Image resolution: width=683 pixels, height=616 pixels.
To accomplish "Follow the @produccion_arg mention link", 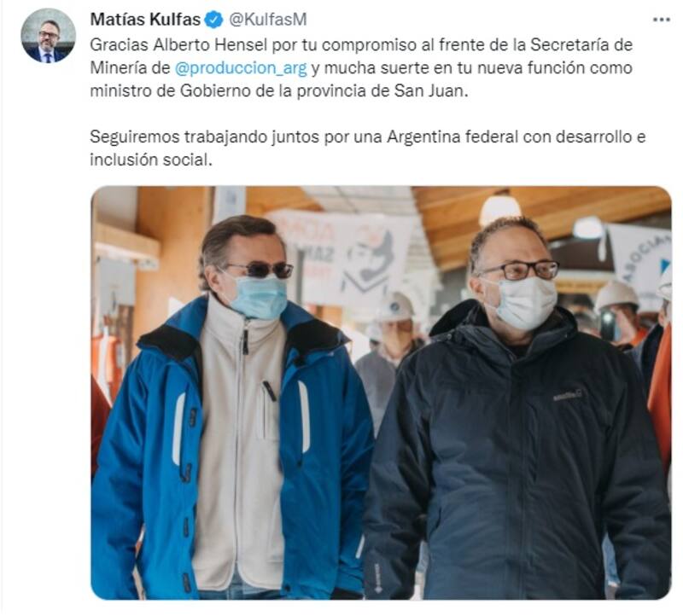I will coord(241,68).
